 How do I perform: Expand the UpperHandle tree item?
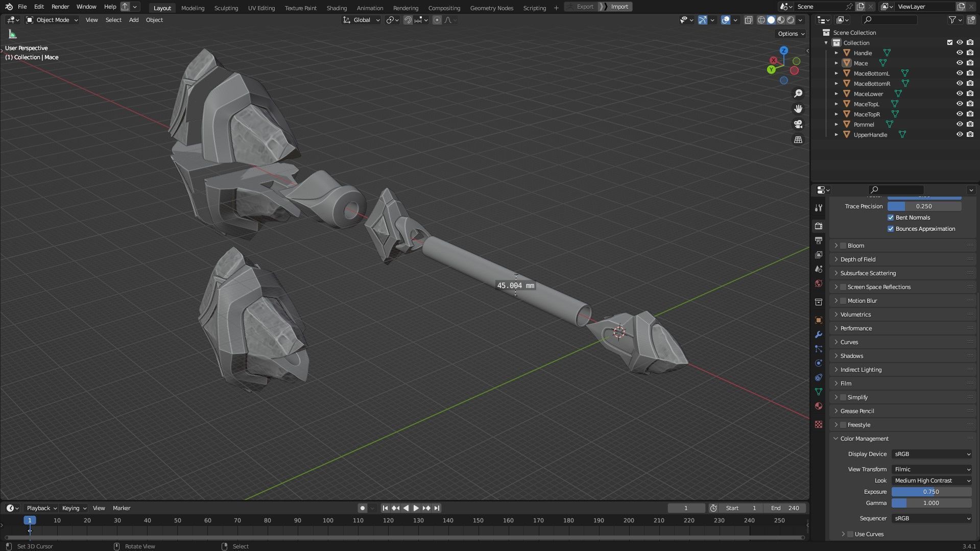[836, 135]
